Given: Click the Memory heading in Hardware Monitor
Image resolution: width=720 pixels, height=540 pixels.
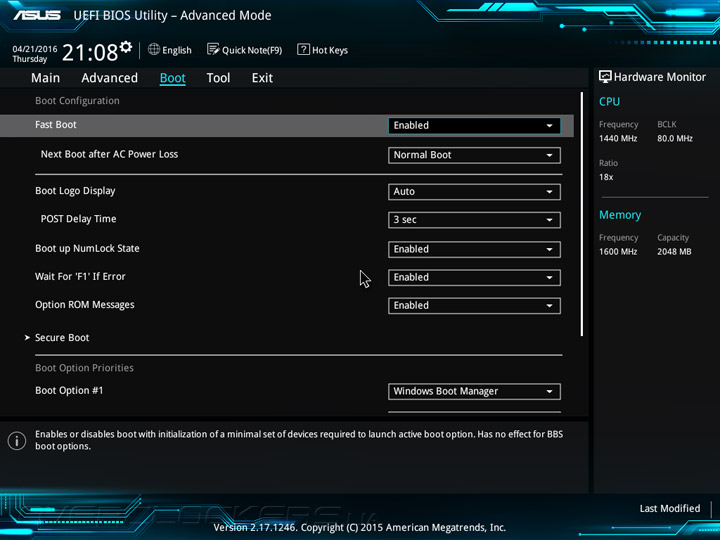Looking at the screenshot, I should tap(620, 215).
